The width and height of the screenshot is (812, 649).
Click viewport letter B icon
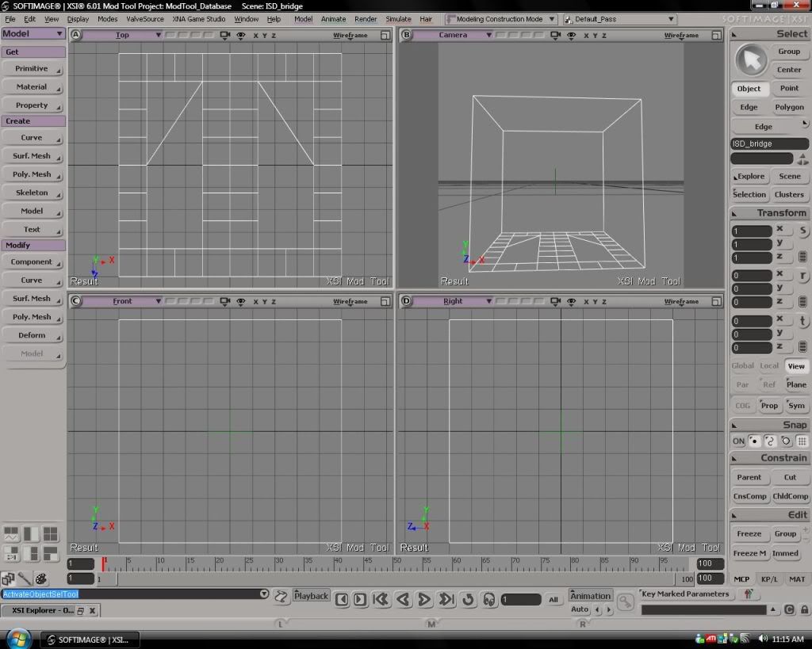[x=407, y=35]
